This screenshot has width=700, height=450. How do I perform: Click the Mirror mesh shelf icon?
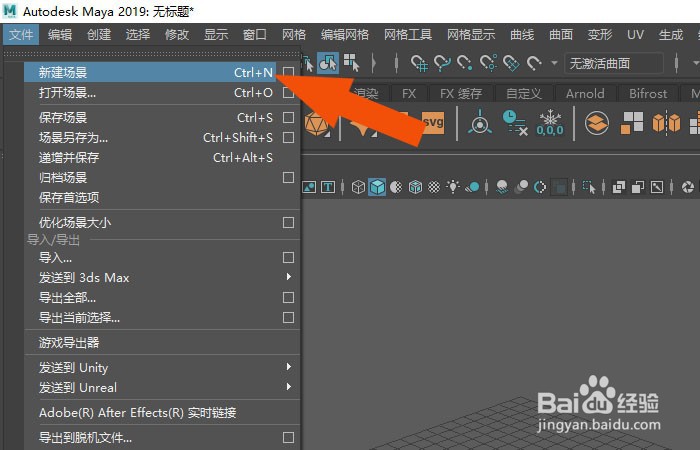coord(666,122)
